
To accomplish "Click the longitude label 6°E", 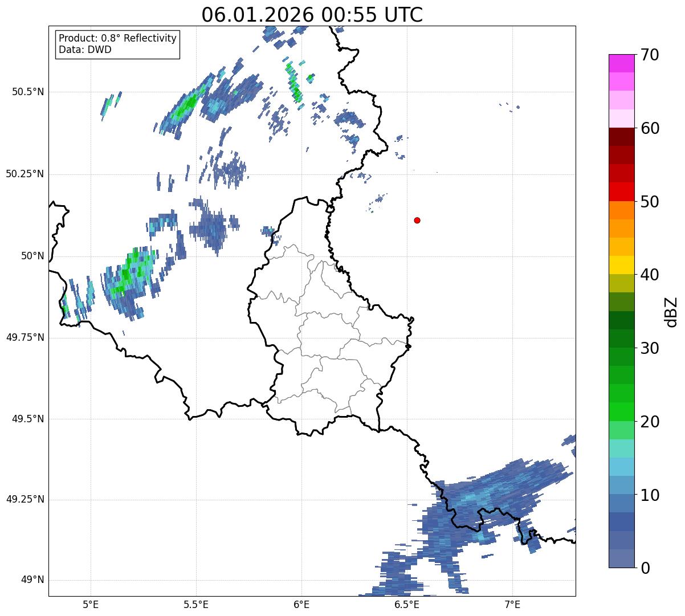I will point(301,605).
